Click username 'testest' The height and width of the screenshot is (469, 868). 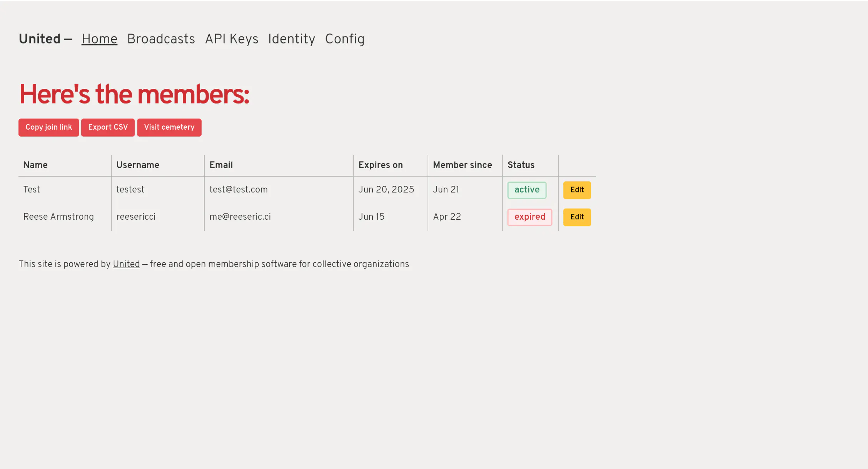pos(130,190)
